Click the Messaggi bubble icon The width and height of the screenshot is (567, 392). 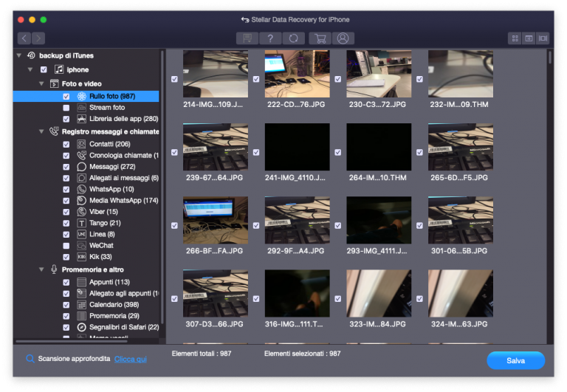(x=82, y=167)
